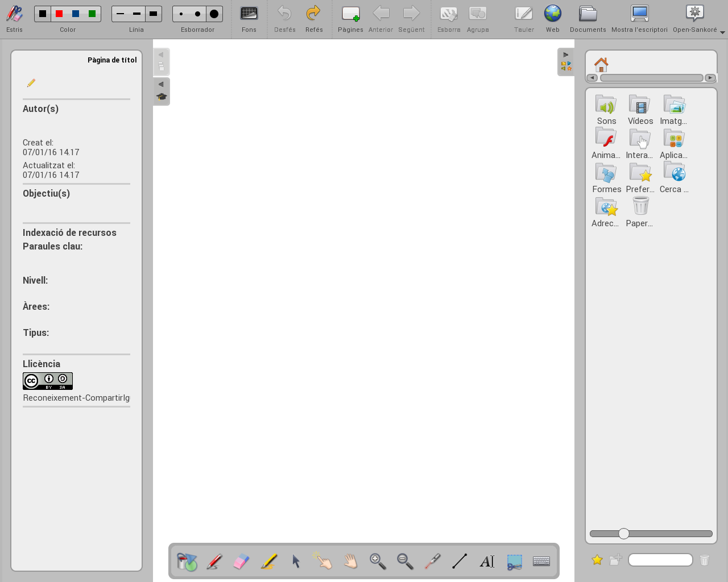The image size is (728, 582).
Task: Select the medium line width
Action: point(136,14)
